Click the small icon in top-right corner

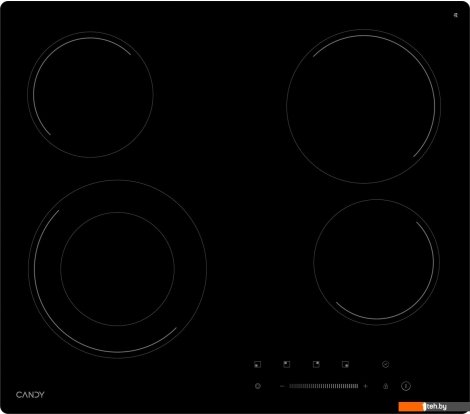[455, 15]
